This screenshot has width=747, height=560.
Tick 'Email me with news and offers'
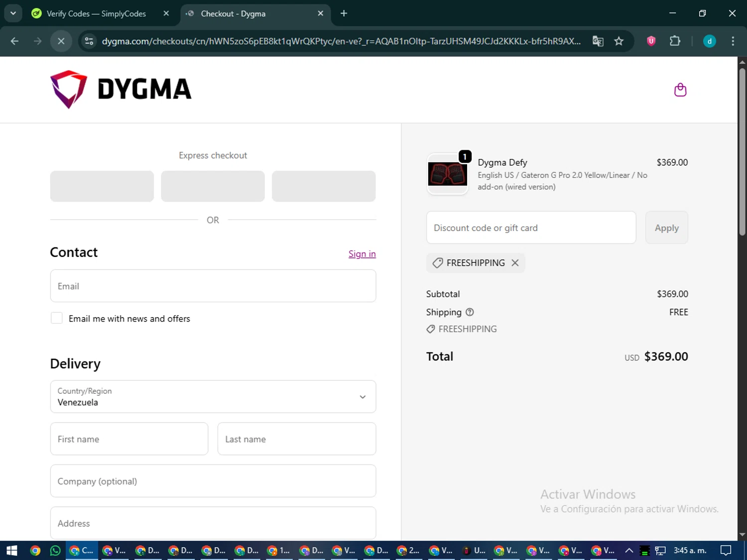point(57,318)
